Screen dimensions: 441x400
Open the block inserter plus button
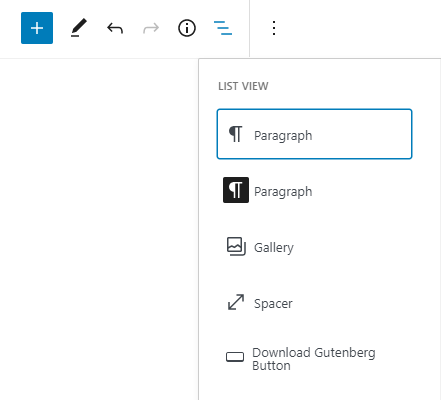(x=37, y=28)
